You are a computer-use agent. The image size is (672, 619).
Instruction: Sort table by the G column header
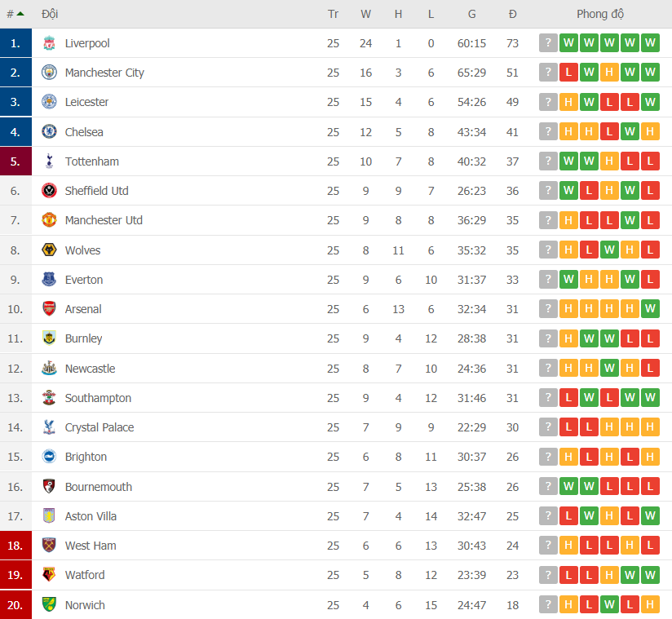coord(471,13)
